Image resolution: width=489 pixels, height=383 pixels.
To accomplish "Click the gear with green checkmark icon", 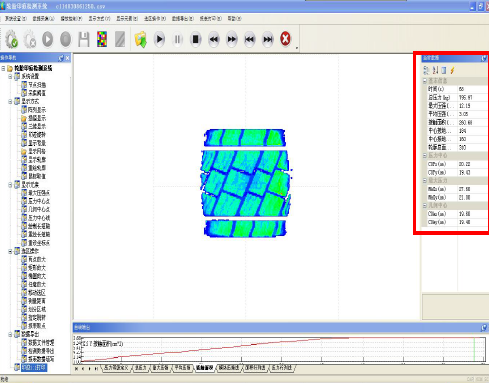I will [12, 39].
